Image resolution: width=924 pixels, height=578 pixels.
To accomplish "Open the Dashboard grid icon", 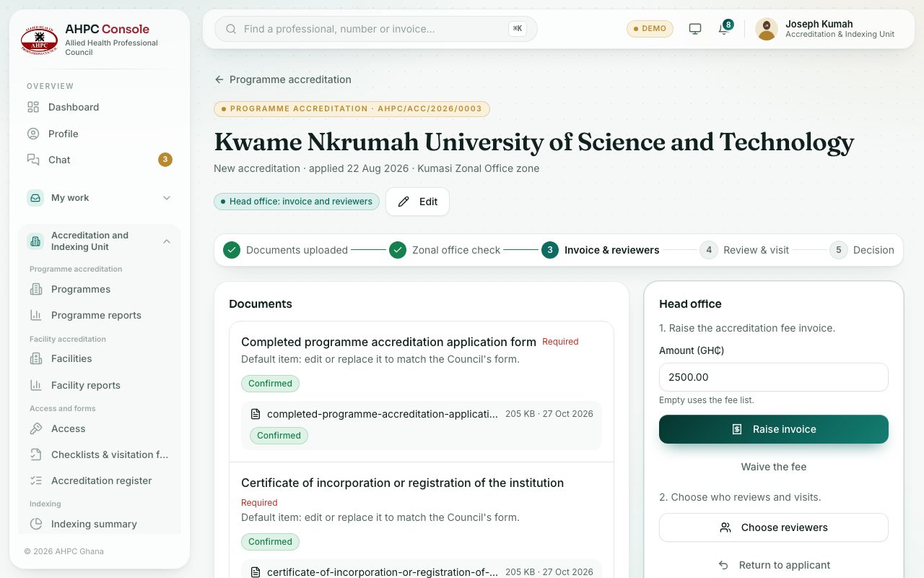I will [x=33, y=107].
